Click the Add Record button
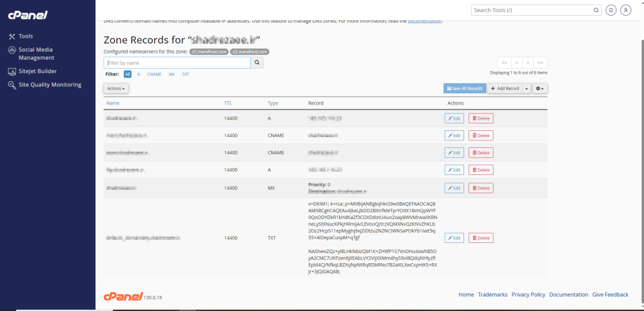 coord(504,89)
